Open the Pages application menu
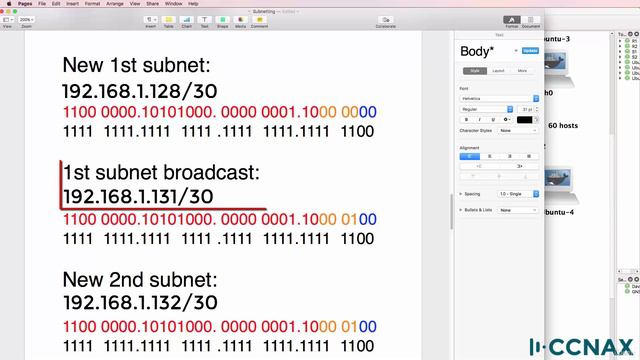This screenshot has width=640, height=360. pyautogui.click(x=25, y=3)
